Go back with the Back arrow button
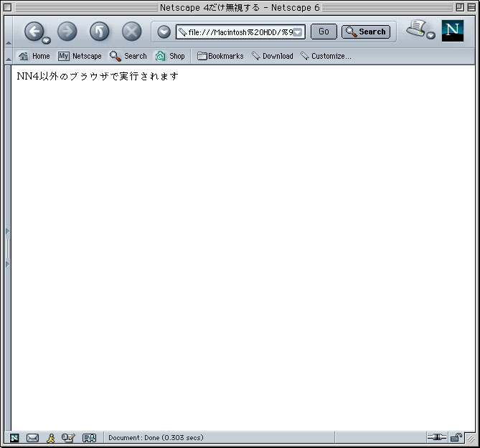The width and height of the screenshot is (480, 448). coord(34,32)
